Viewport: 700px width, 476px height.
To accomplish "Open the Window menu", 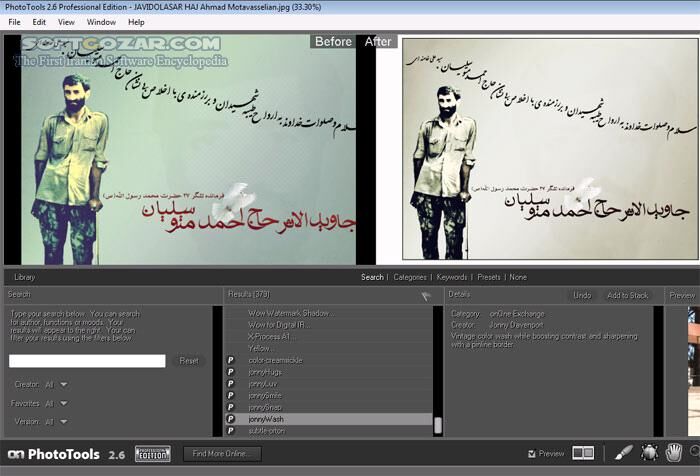I will coord(101,21).
